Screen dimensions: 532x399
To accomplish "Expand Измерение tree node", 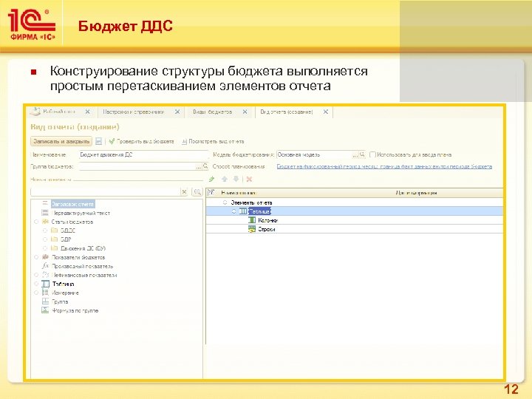I will [x=36, y=293].
